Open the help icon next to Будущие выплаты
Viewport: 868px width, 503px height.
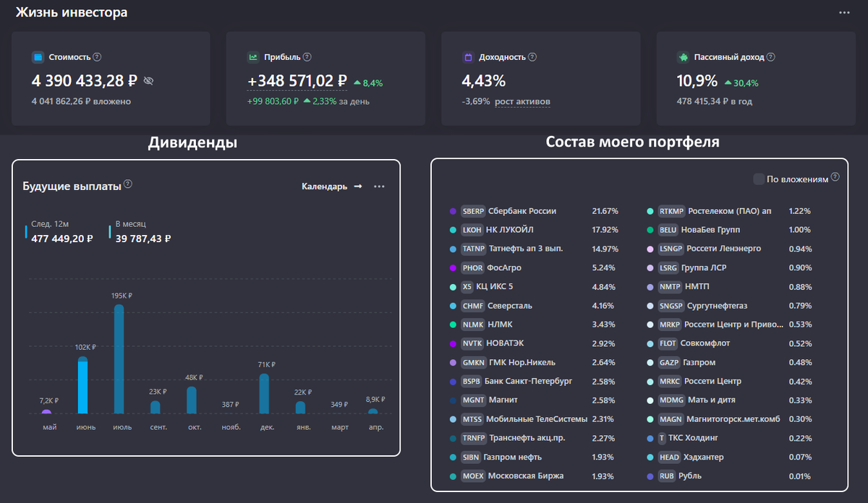[128, 184]
